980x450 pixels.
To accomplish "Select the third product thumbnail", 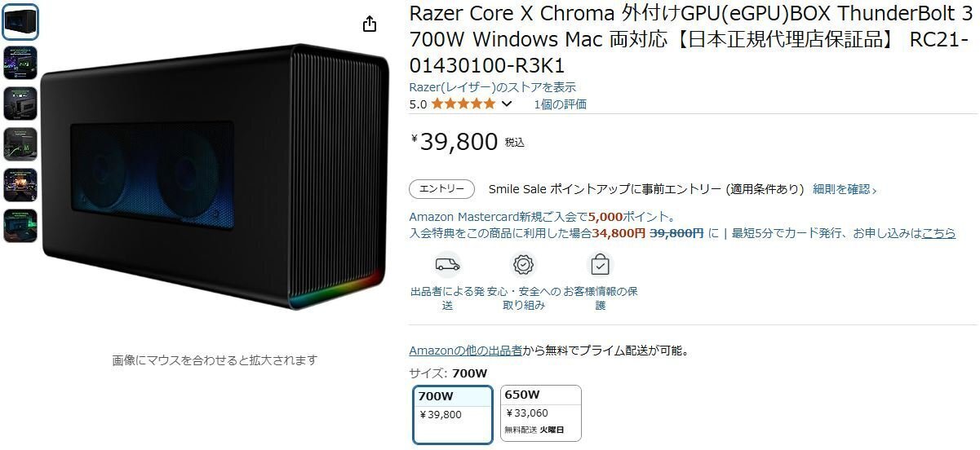I will pos(20,104).
